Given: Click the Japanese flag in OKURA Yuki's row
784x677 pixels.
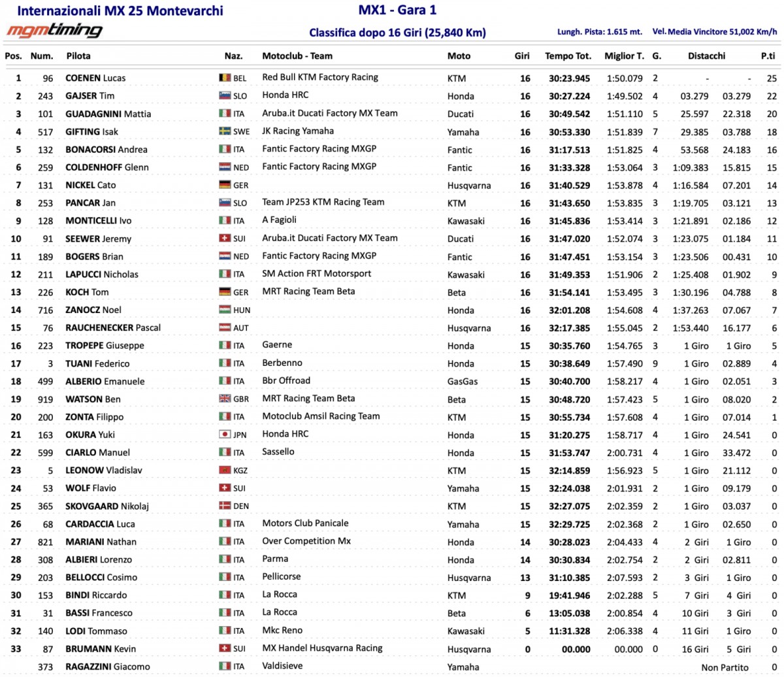Looking at the screenshot, I should click(225, 435).
